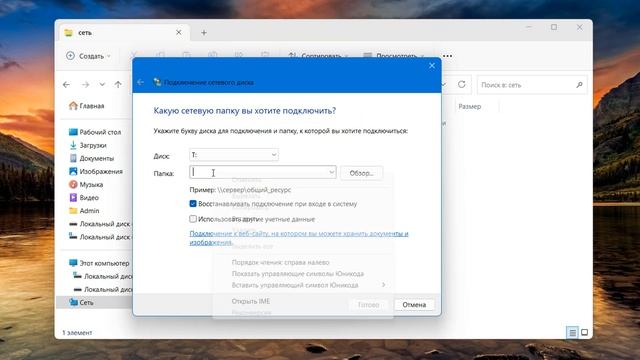This screenshot has width=640, height=360.
Task: Click the search magnifier icon
Action: point(579,85)
